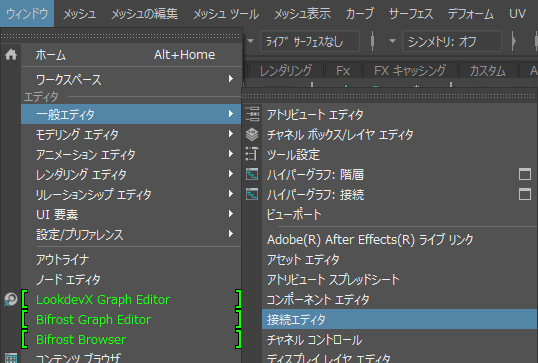Open Hypergraph 接続 option box
Image resolution: width=538 pixels, height=363 pixels.
pos(525,194)
